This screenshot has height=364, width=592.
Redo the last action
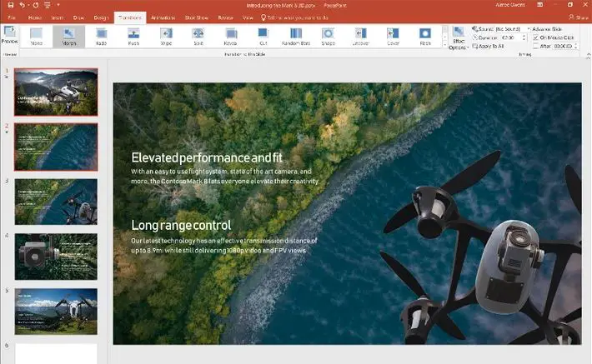36,5
